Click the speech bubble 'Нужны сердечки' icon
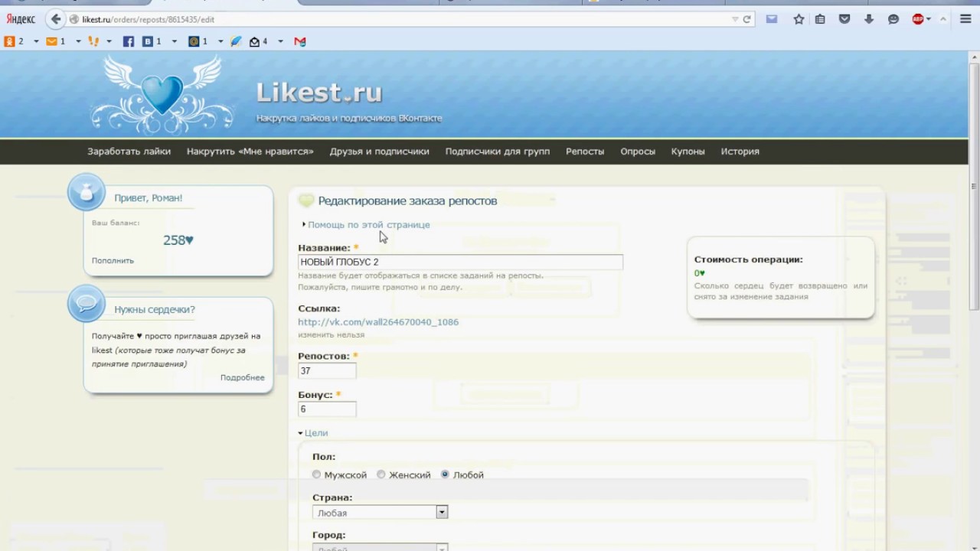980x551 pixels. pos(87,304)
